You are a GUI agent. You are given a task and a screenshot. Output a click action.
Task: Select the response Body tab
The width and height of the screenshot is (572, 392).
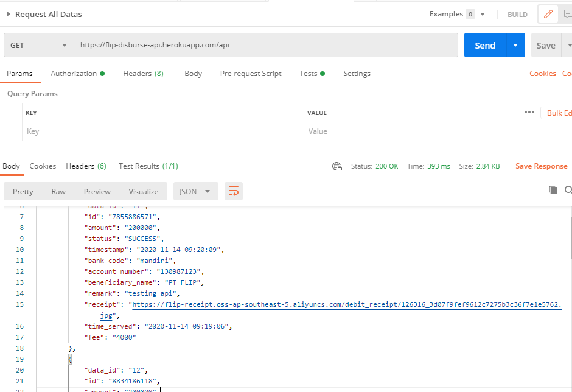click(x=12, y=166)
